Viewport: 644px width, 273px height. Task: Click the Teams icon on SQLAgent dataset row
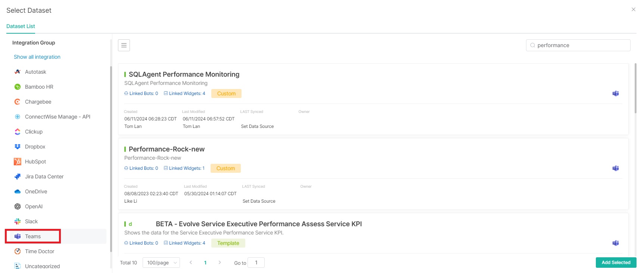[615, 93]
